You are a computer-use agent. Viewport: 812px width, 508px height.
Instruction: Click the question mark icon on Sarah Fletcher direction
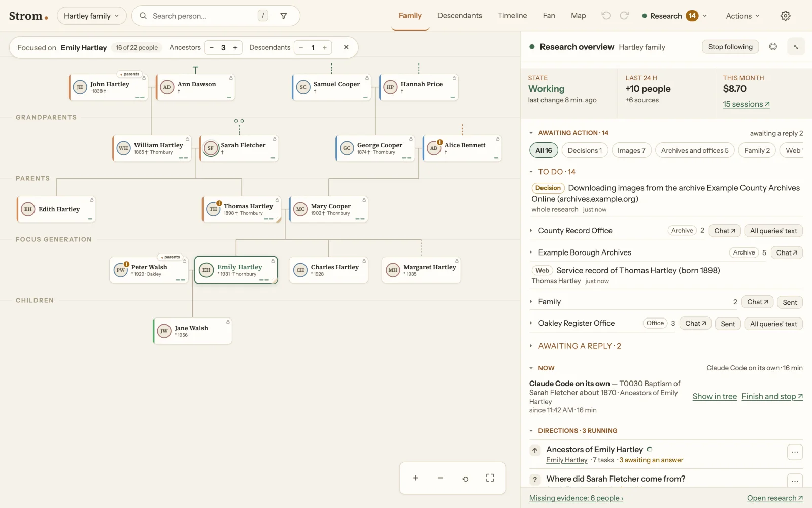click(535, 479)
